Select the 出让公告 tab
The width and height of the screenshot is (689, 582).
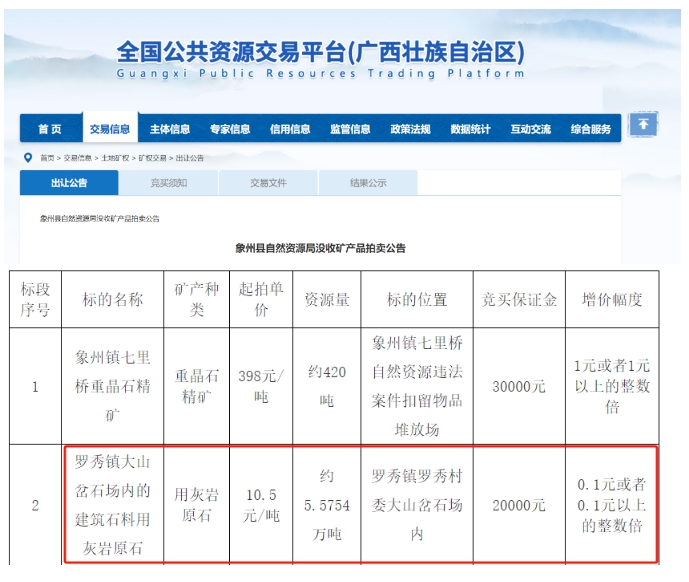click(69, 183)
